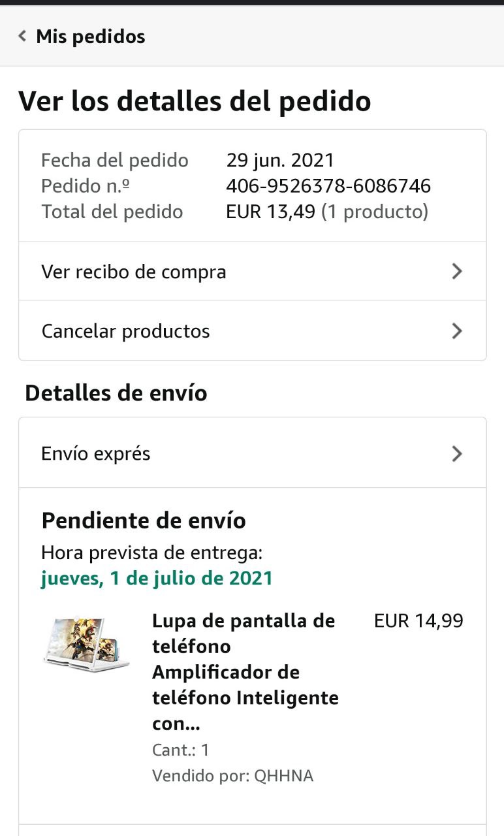504x836 pixels.
Task: Go back via the Mis pedidos label
Action: [90, 37]
